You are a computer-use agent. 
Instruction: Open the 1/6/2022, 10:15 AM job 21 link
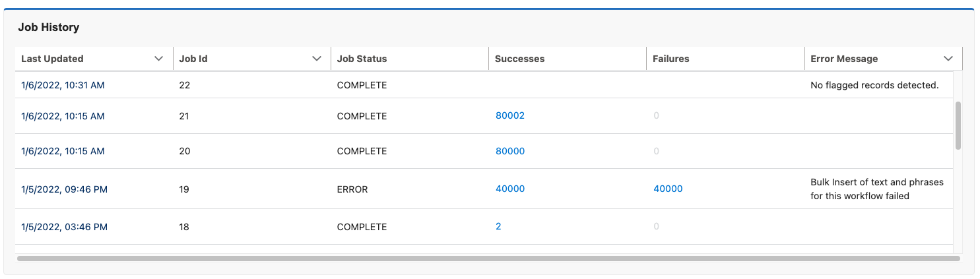click(63, 116)
